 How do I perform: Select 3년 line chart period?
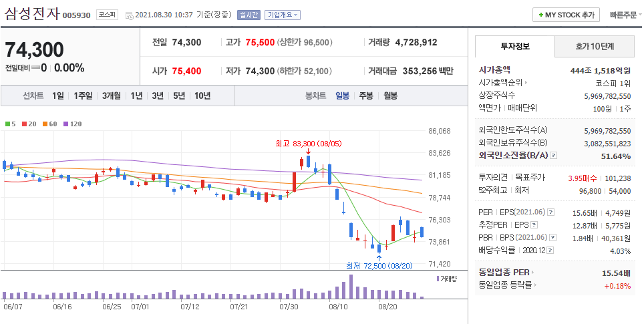[158, 96]
